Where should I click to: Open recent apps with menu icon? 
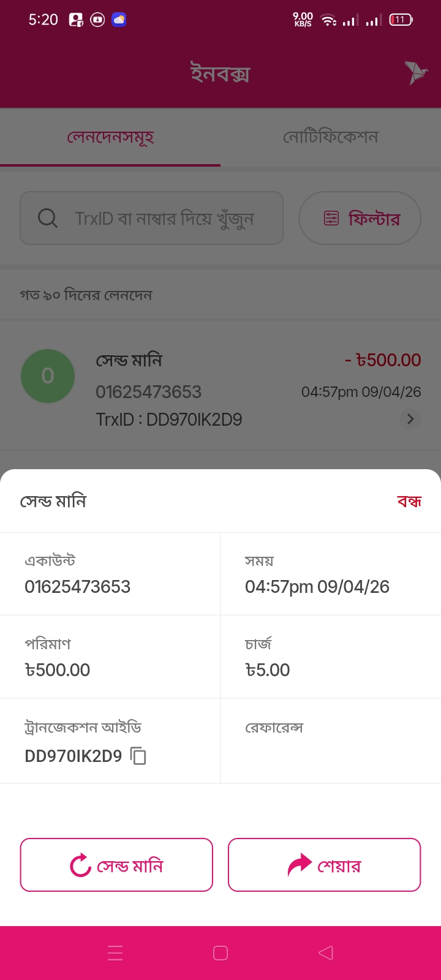pos(115,952)
